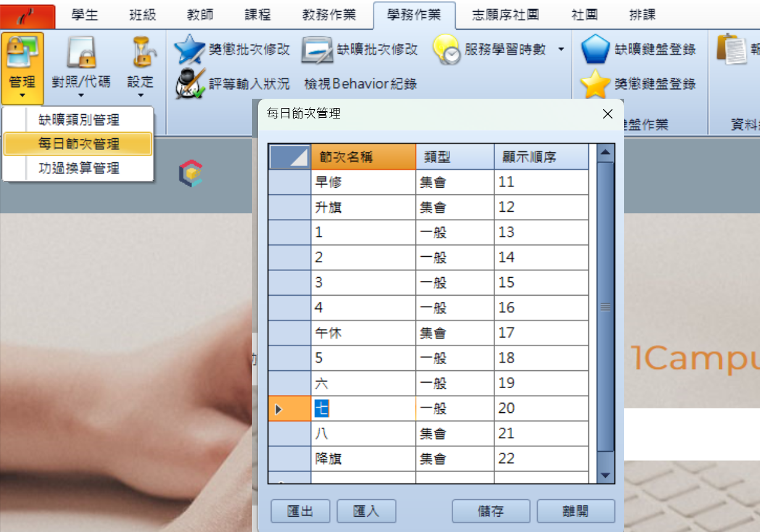
Task: Click the 儲存 save button
Action: [x=491, y=511]
